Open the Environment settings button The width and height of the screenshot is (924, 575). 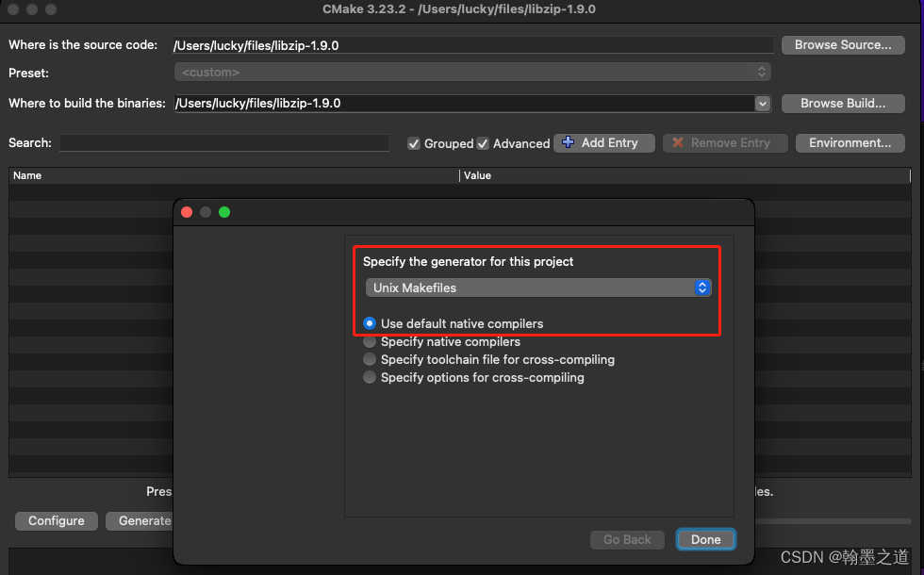click(850, 143)
